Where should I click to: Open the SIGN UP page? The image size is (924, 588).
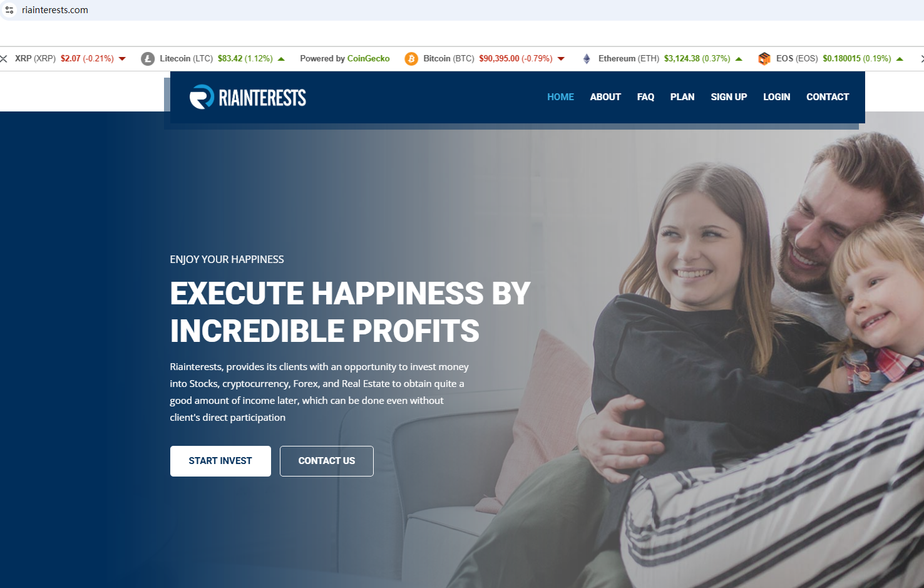point(729,97)
